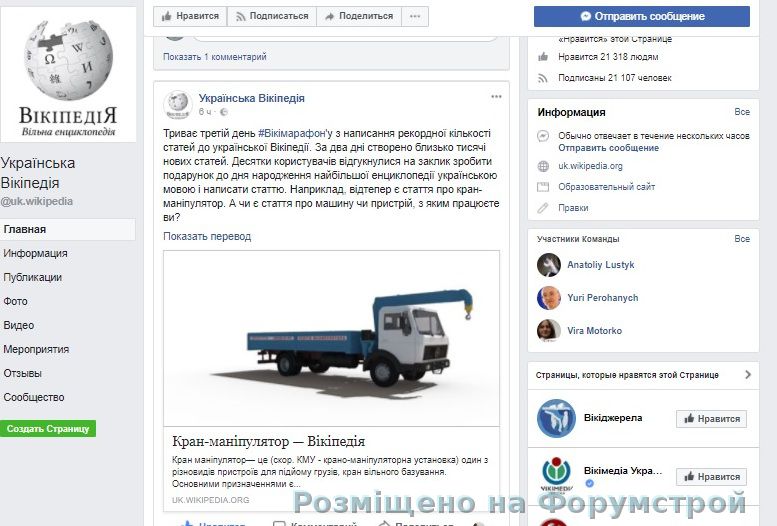Image resolution: width=777 pixels, height=526 pixels.
Task: Click the Отправить сообщение messenger button
Action: [642, 16]
